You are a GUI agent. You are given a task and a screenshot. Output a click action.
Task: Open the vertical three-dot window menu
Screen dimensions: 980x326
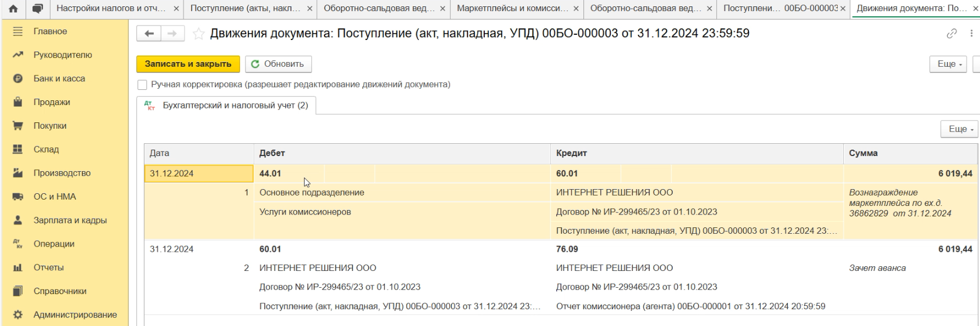[971, 34]
